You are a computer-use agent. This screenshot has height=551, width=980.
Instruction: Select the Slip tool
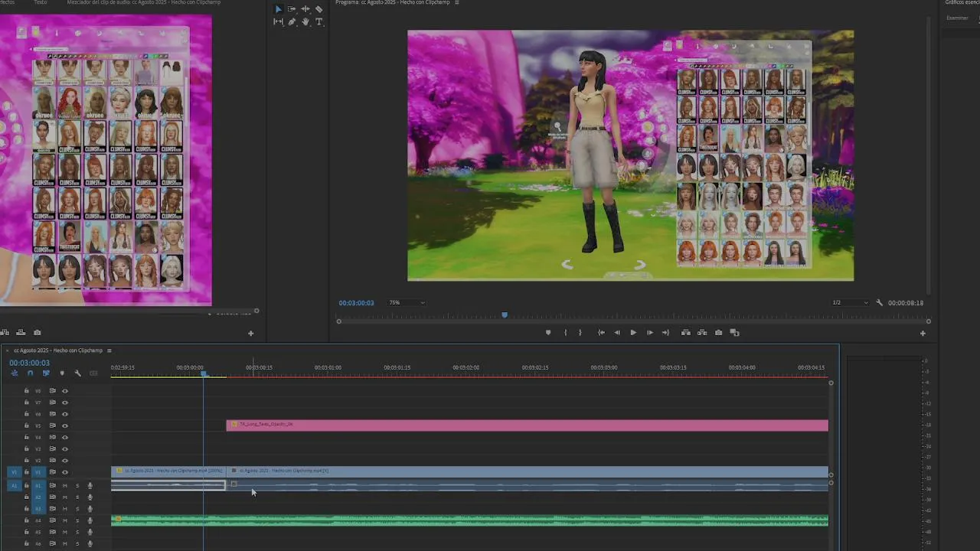click(278, 22)
